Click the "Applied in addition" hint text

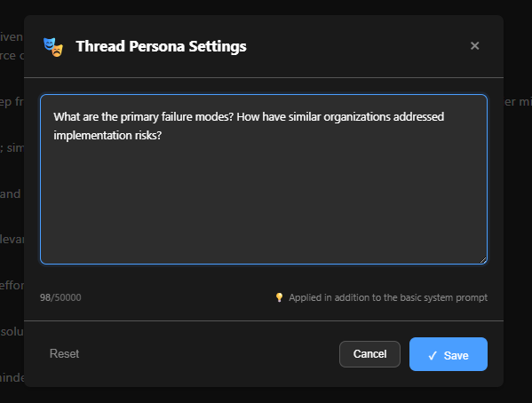pyautogui.click(x=388, y=297)
